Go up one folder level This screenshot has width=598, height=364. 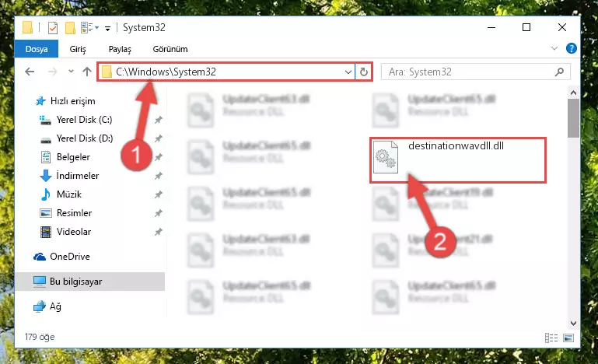click(x=87, y=72)
